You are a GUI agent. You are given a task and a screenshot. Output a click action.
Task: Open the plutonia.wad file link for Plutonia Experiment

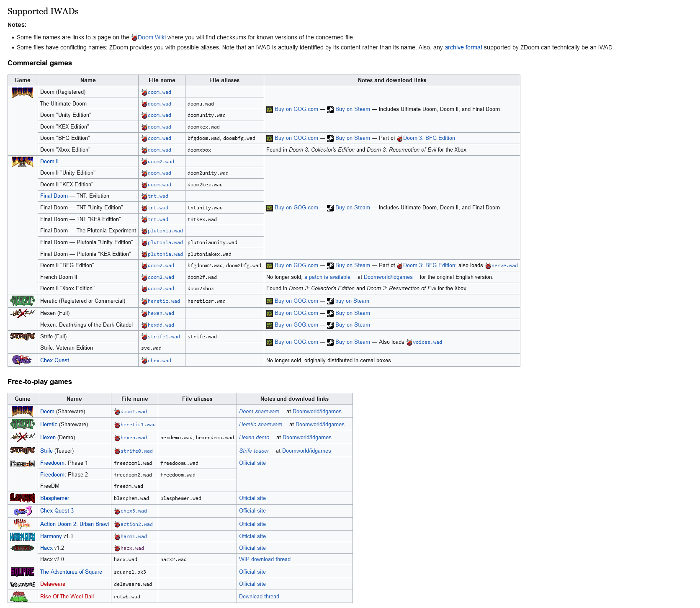coord(165,231)
